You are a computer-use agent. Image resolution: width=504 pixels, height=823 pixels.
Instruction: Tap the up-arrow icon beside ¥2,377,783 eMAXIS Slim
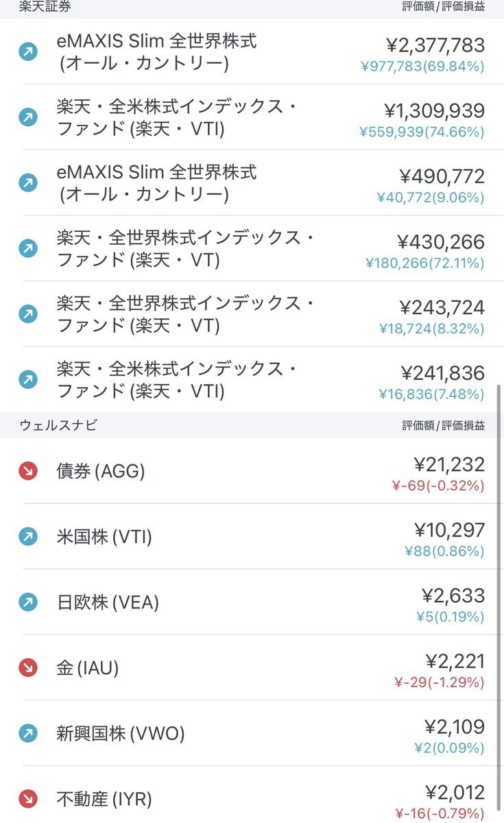point(28,52)
